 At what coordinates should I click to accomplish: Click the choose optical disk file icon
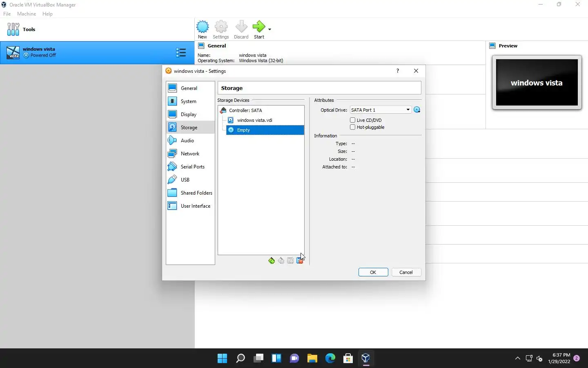(417, 110)
